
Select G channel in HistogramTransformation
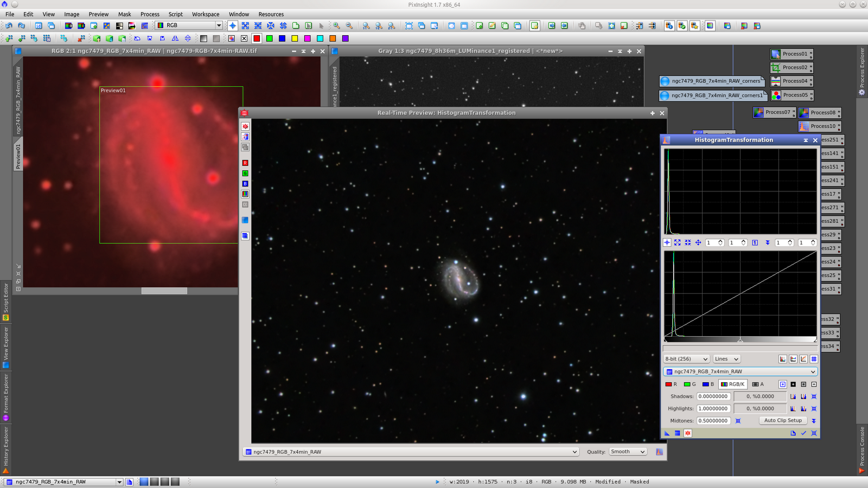pos(690,384)
